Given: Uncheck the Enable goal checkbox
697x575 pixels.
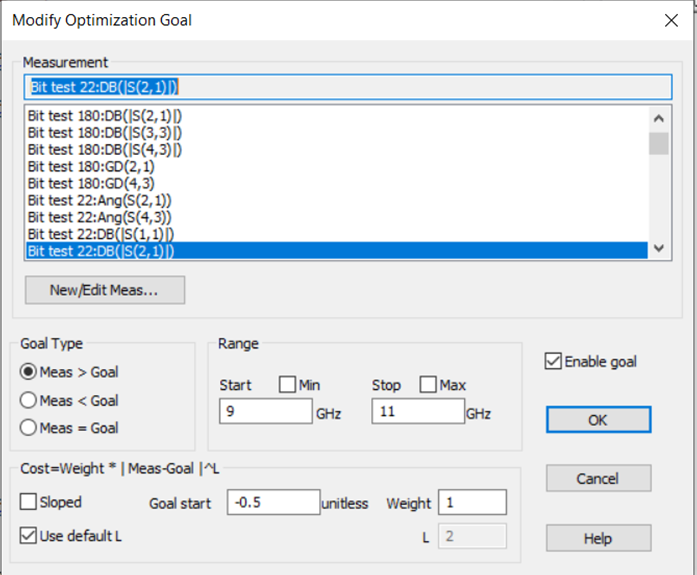Looking at the screenshot, I should [553, 362].
